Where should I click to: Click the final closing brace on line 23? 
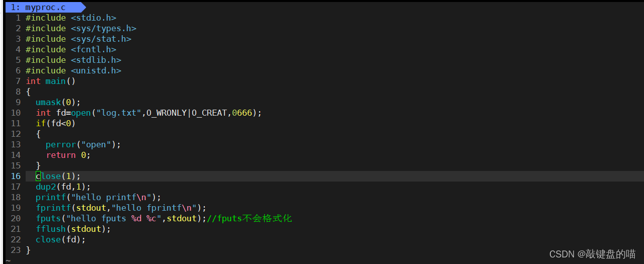[28, 250]
